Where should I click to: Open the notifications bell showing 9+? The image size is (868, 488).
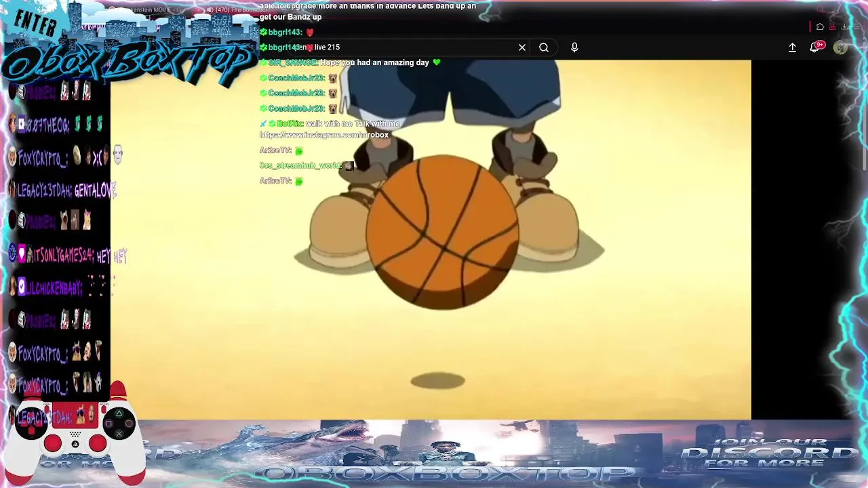[816, 47]
